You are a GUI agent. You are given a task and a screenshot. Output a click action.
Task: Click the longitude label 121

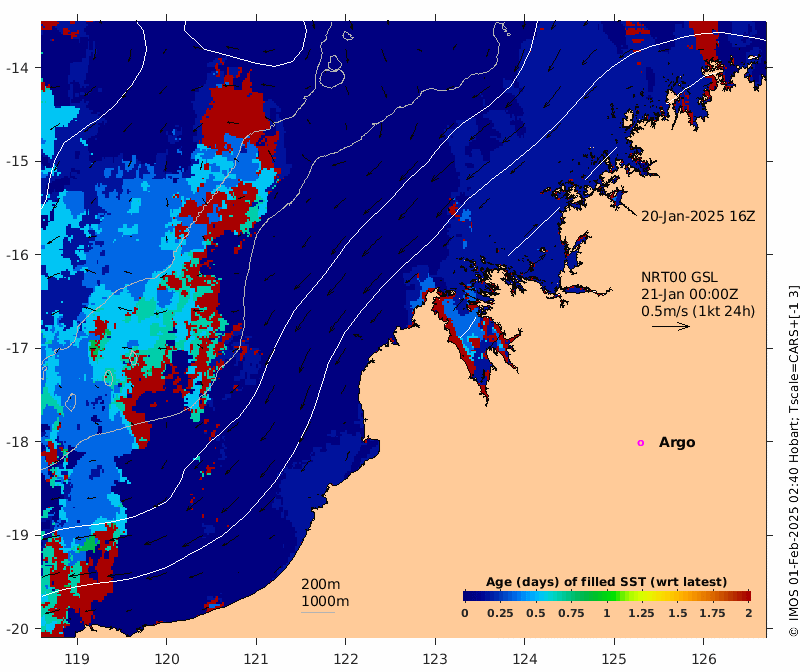point(256,659)
